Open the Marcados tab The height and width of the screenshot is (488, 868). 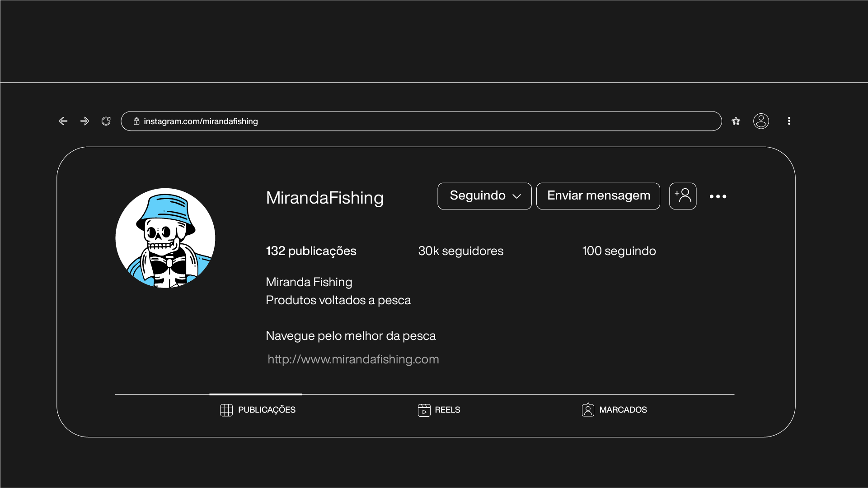pyautogui.click(x=614, y=410)
